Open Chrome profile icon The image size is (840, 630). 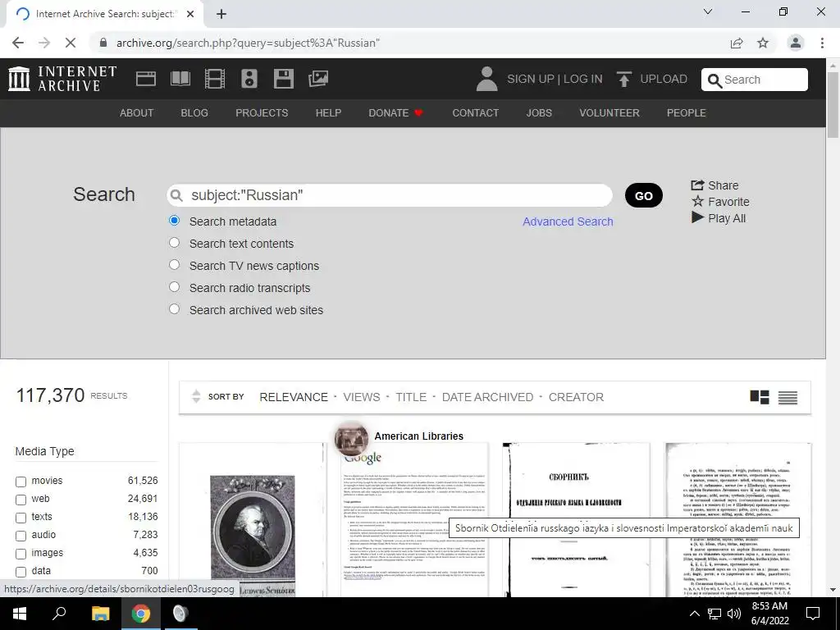[796, 43]
